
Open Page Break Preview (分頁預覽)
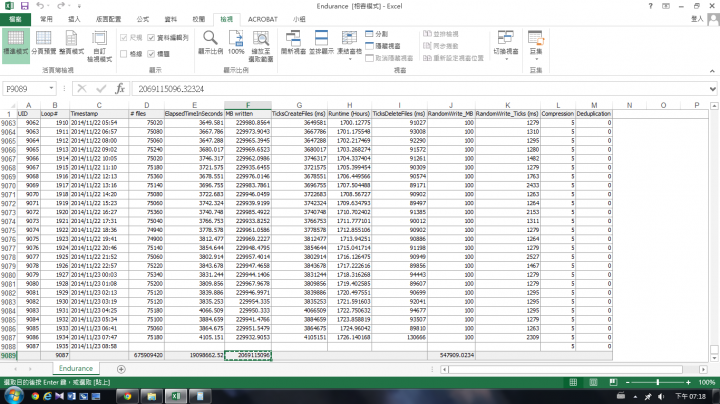click(44, 43)
